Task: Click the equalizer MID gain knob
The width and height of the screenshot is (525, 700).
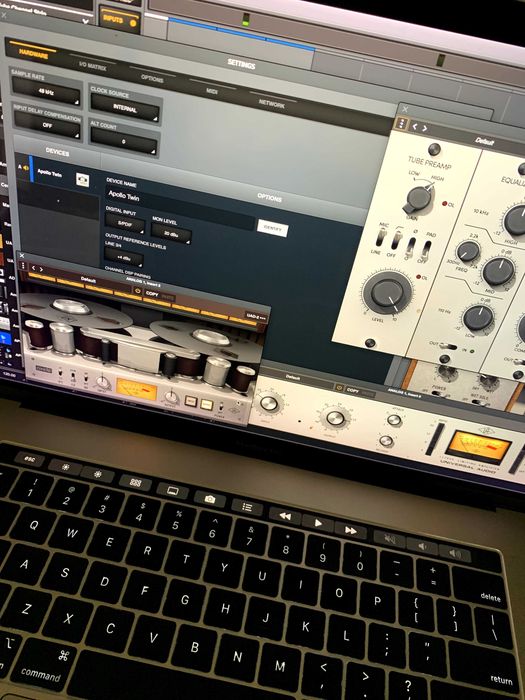Action: pos(498,271)
